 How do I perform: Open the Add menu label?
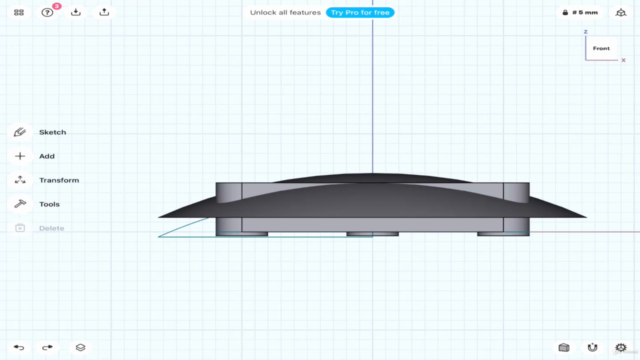click(x=47, y=156)
